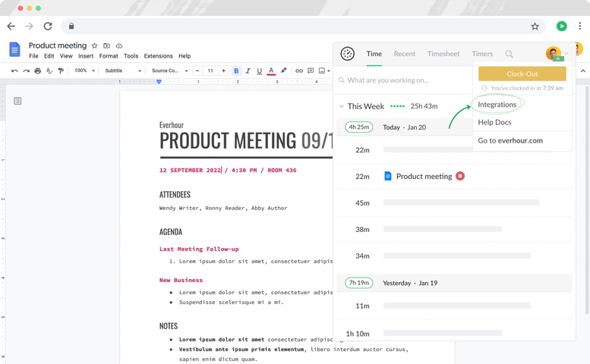Increase the font size with the plus button
590x364 pixels.
223,71
